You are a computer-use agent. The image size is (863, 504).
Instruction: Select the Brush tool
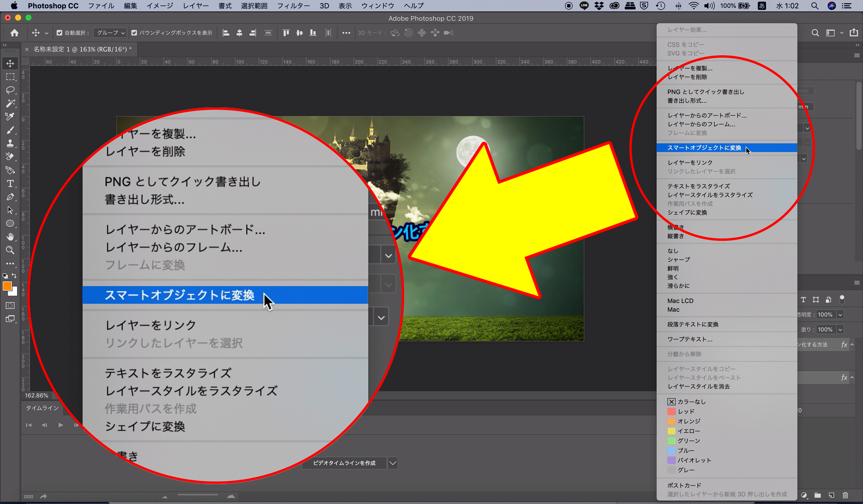tap(10, 130)
